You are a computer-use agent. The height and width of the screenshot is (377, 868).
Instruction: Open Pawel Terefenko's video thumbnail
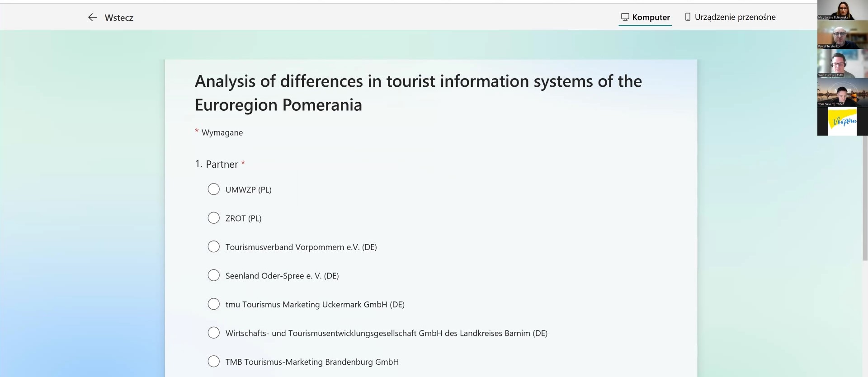click(842, 34)
